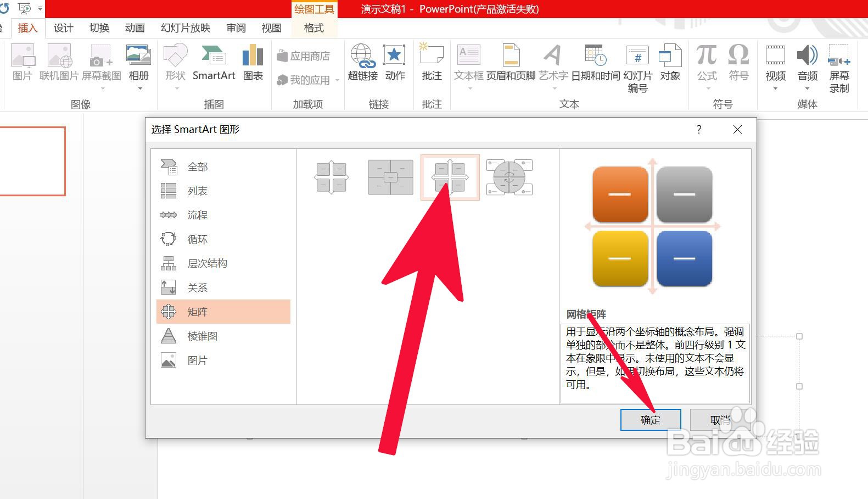This screenshot has height=499, width=868.
Task: Switch to the Format (格式) tab
Action: [314, 28]
